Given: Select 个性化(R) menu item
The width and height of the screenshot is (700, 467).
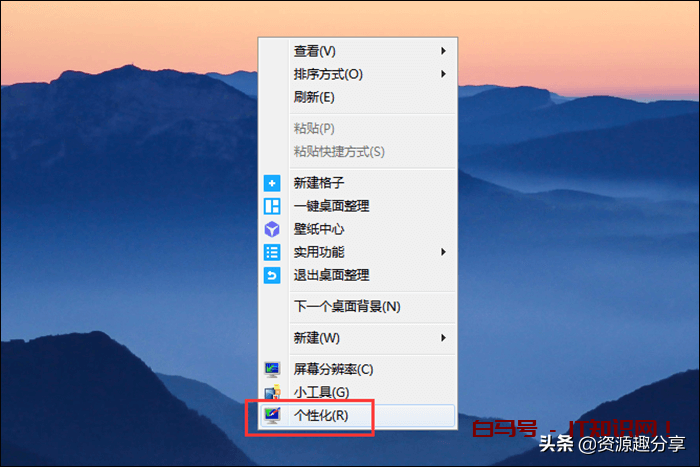Looking at the screenshot, I should click(x=358, y=416).
